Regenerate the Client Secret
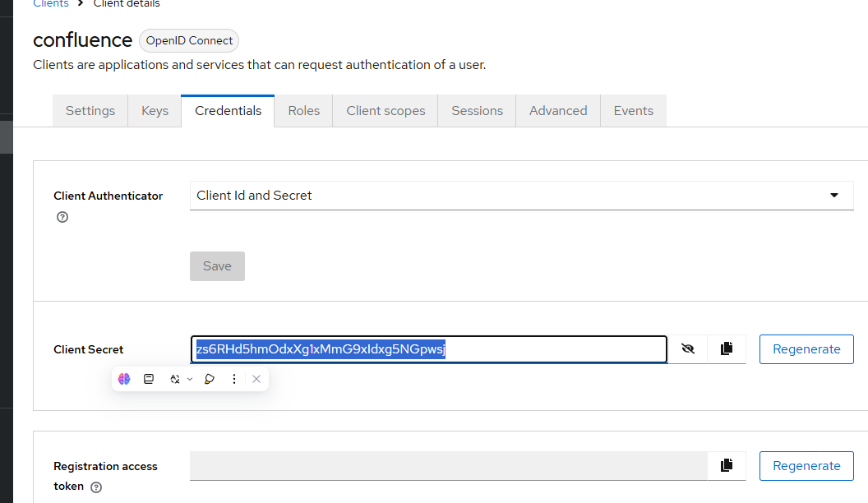 [x=806, y=349]
